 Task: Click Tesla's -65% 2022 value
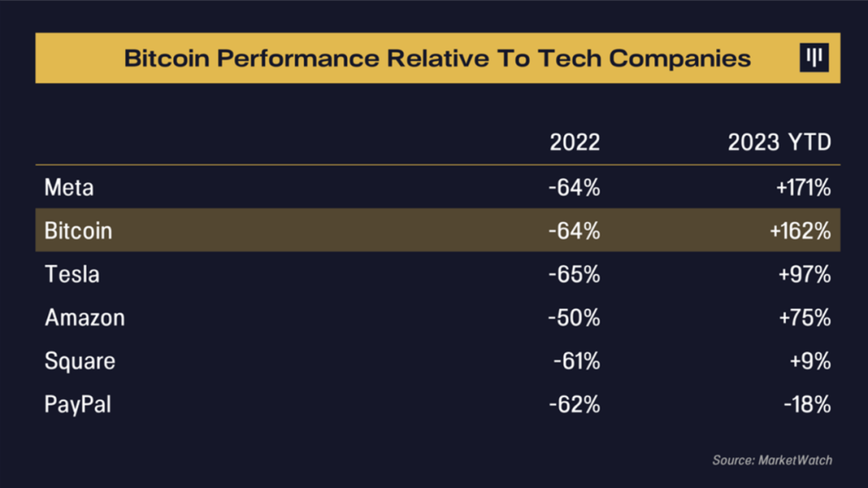click(x=574, y=274)
